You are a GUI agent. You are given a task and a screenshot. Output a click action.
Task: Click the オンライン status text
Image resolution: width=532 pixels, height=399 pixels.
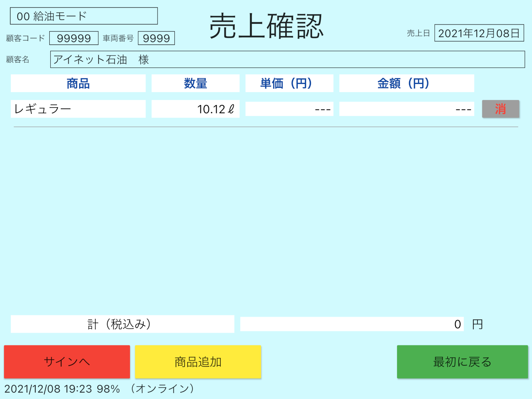(163, 389)
